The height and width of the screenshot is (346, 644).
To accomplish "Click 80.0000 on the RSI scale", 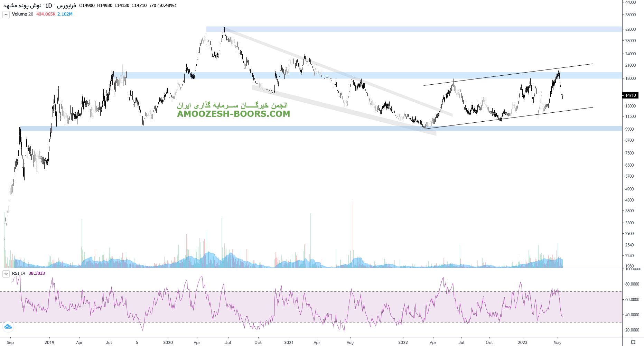I will click(632, 284).
